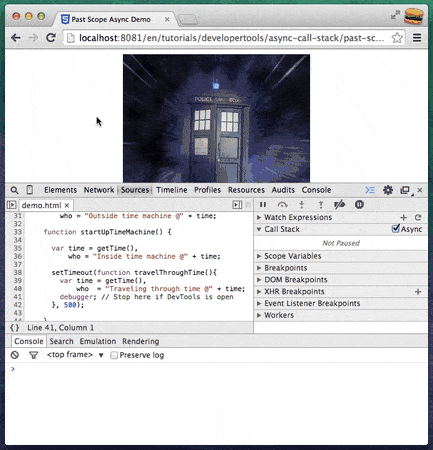This screenshot has height=450, width=433.
Task: Enable the Preserve log checkbox
Action: [x=114, y=355]
